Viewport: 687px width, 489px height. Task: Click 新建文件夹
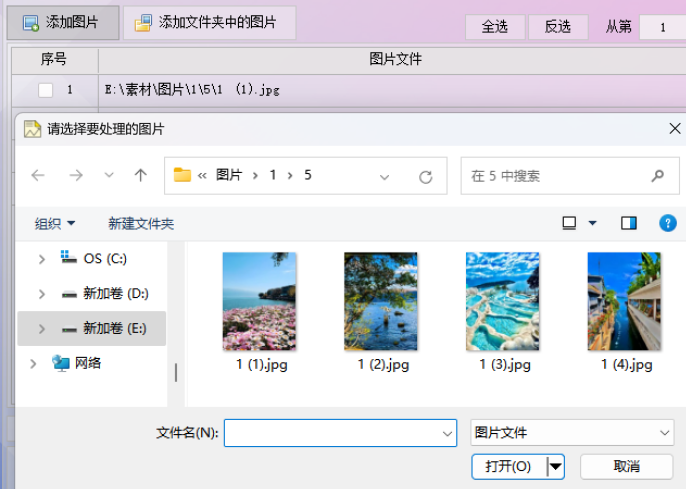[x=141, y=224]
